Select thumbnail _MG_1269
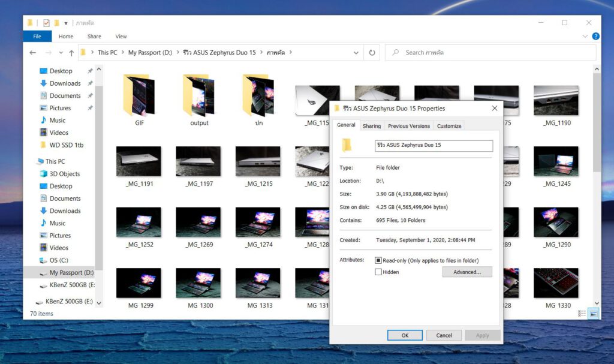614x364 pixels. 198,222
